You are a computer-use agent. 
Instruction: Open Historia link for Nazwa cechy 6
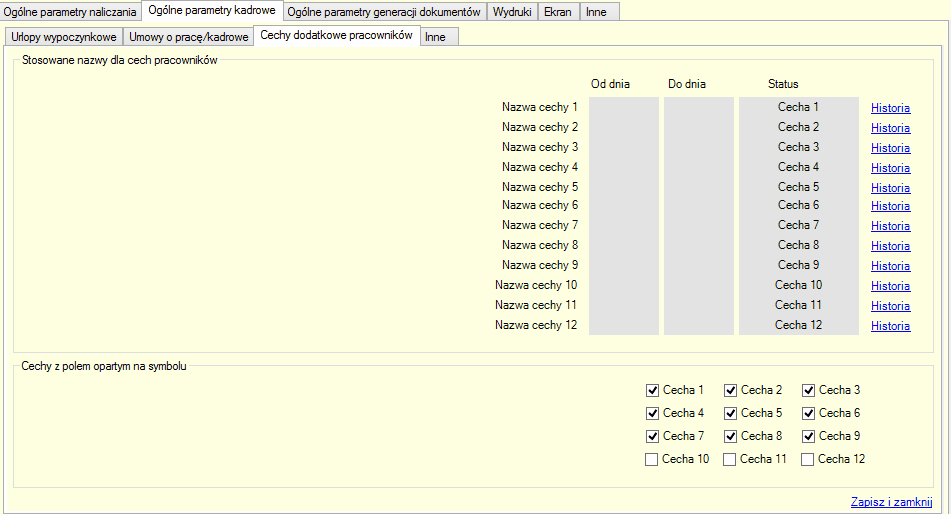pyautogui.click(x=890, y=206)
